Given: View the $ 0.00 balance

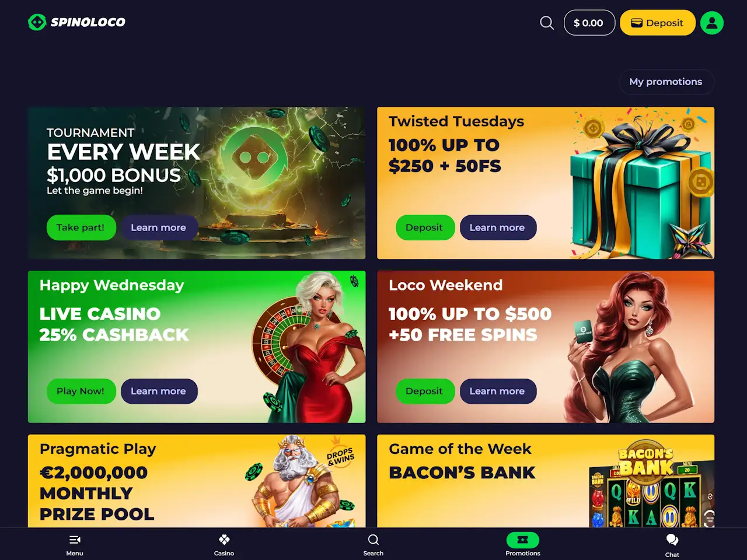Looking at the screenshot, I should click(589, 23).
